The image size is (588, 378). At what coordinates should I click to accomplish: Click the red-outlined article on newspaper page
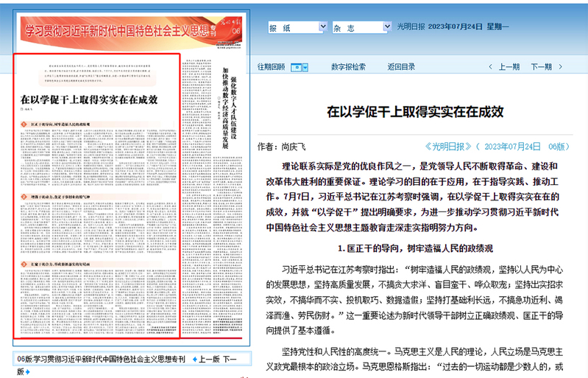coord(96,221)
